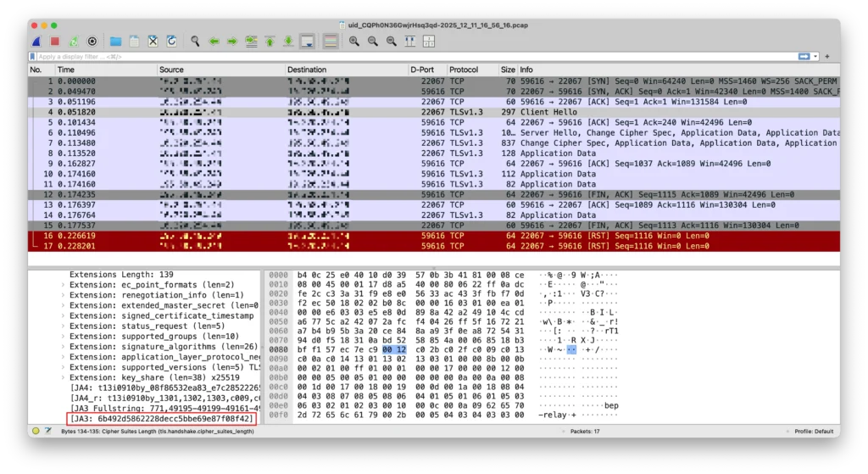
Task: Expand Extension: key_share tree item
Action: (63, 377)
